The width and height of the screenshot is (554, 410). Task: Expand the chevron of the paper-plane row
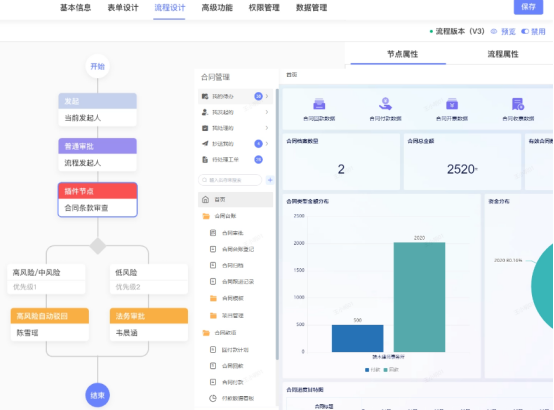click(267, 144)
